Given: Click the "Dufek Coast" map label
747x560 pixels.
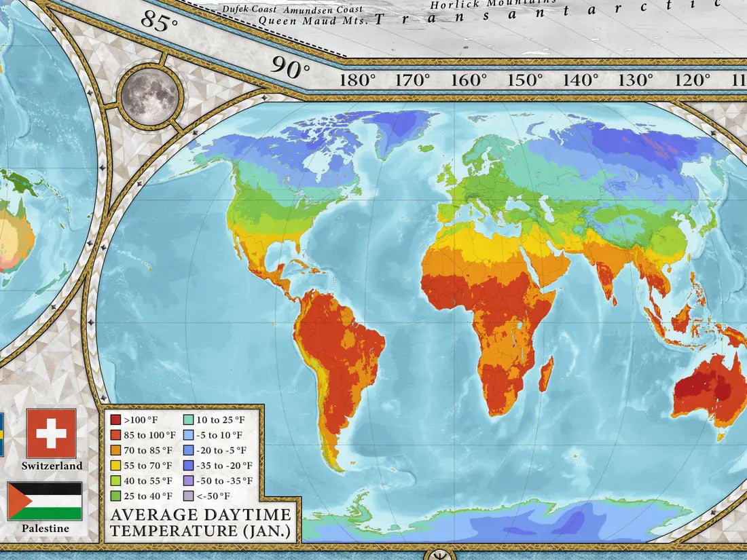Looking at the screenshot, I should (251, 9).
